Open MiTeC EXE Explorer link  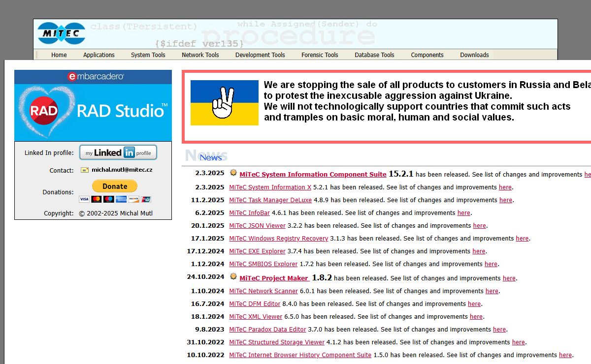(258, 251)
